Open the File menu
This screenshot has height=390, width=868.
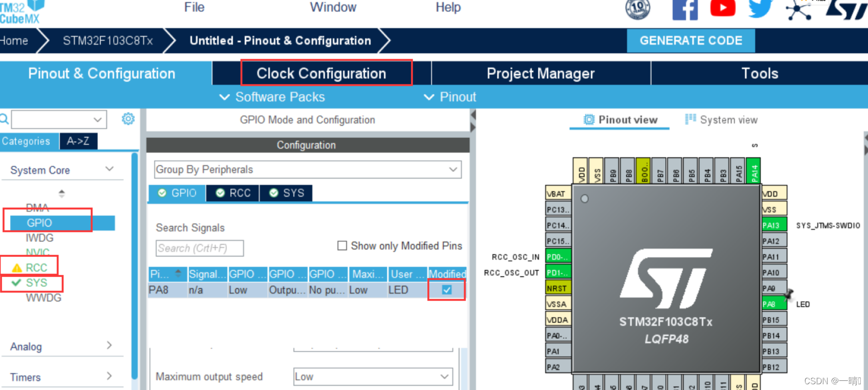(194, 7)
